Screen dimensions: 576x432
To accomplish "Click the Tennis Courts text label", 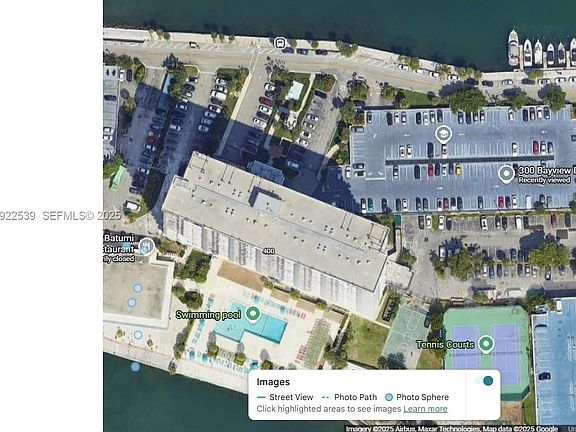I will coord(445,345).
